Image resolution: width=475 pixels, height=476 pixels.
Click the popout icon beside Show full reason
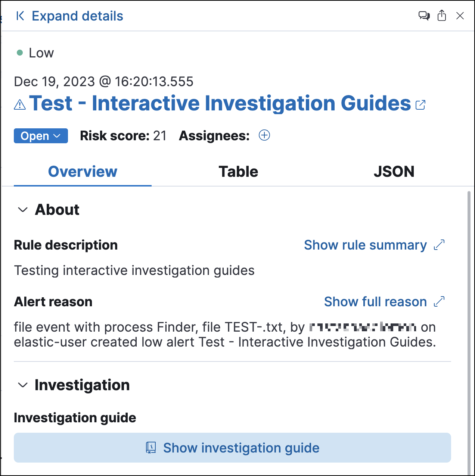click(x=440, y=301)
